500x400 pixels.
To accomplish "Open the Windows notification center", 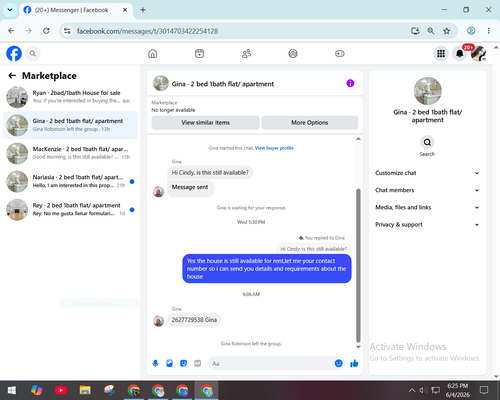I will [x=484, y=390].
